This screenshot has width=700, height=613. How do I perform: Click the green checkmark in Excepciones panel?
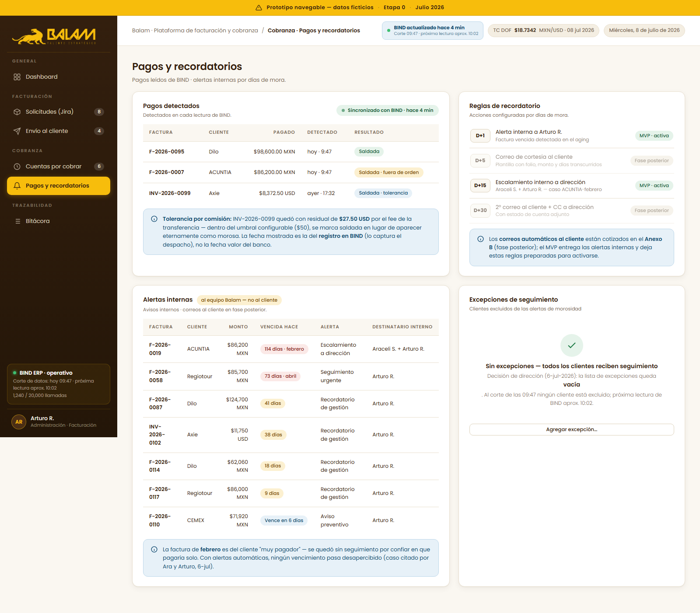tap(571, 345)
